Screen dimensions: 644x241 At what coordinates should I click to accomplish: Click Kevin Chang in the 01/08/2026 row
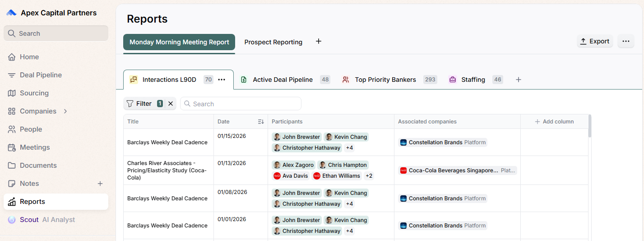tap(346, 193)
